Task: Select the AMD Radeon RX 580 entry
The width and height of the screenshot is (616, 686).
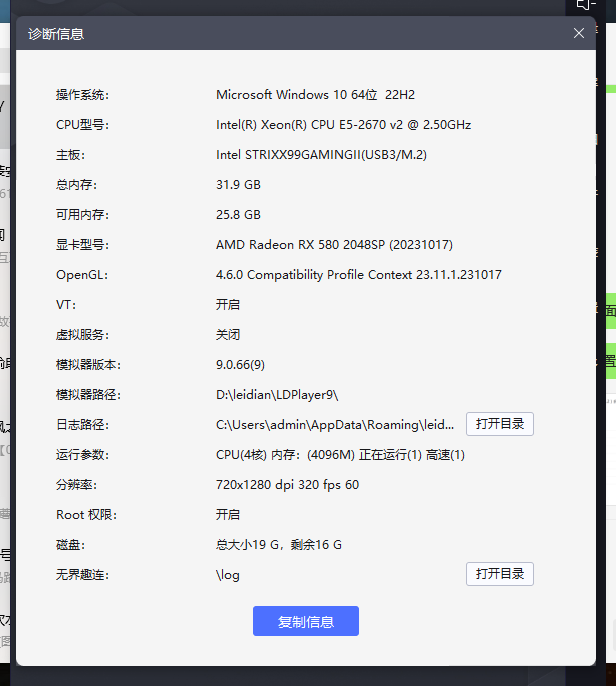Action: pyautogui.click(x=334, y=245)
